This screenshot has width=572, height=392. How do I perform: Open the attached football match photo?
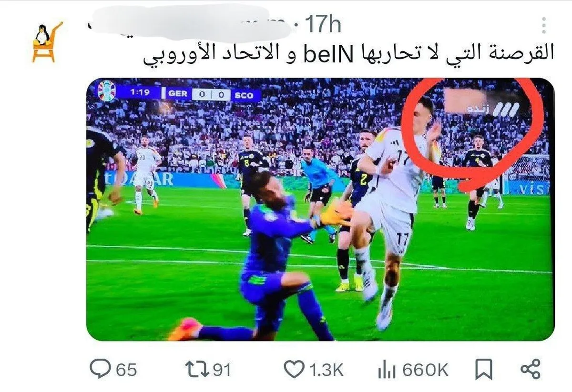[320, 209]
